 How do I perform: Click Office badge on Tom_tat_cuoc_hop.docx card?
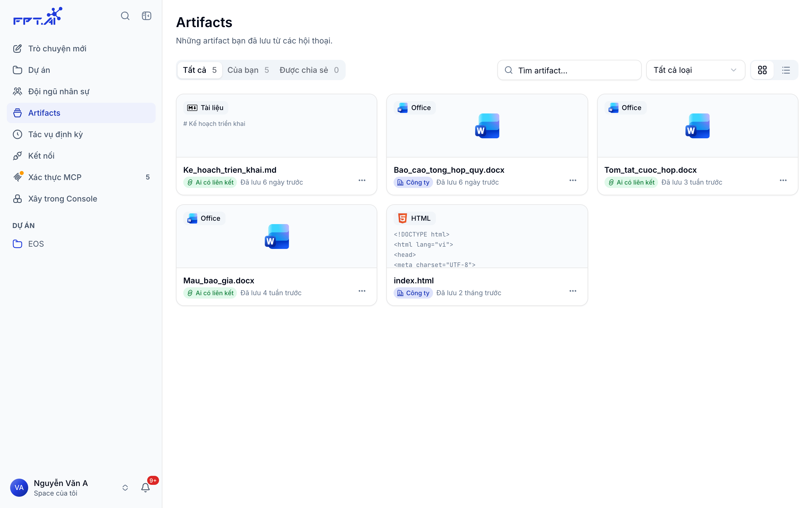(625, 108)
